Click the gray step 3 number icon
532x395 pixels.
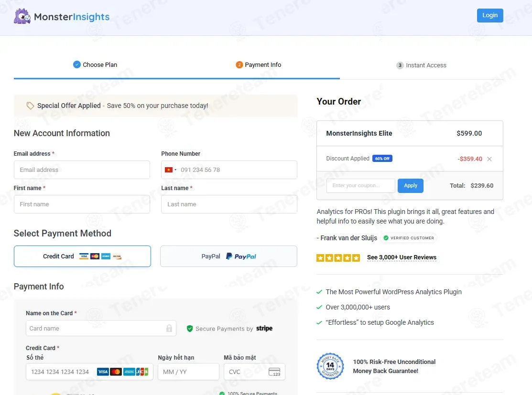pyautogui.click(x=400, y=65)
